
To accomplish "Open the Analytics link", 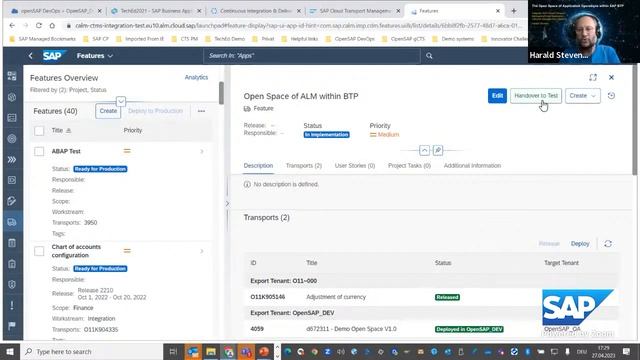I will click(196, 77).
